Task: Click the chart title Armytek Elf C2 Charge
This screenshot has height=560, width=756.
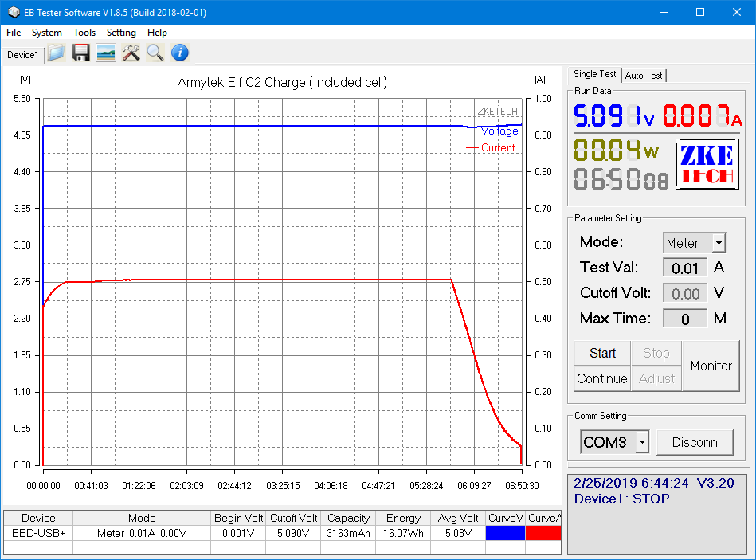Action: [282, 82]
